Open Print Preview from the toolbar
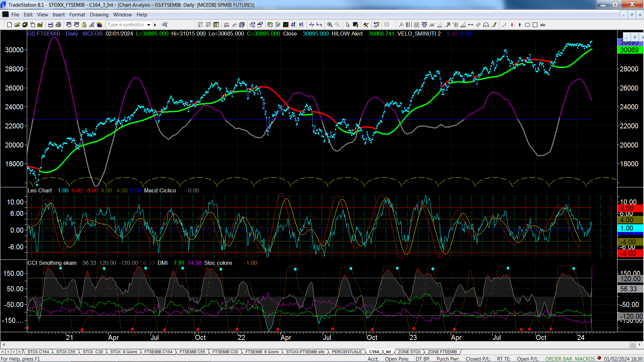Screen dimensions: 644x362 coord(50,24)
